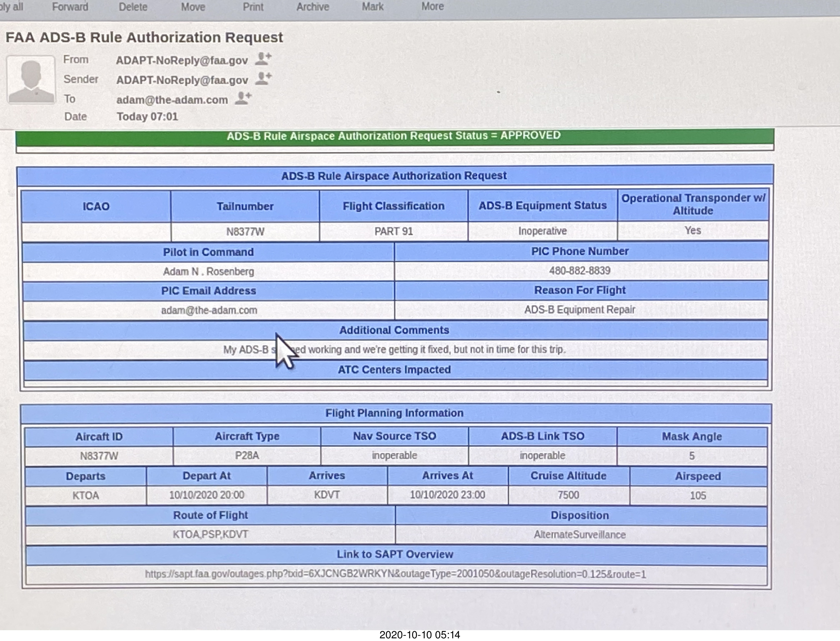Click the date Today 07:01
The image size is (840, 641).
pyautogui.click(x=147, y=116)
